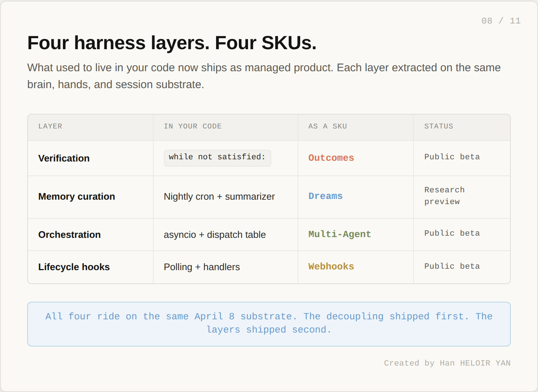
Task: Click the 'Created by Han HELOIR YAN' credit
Action: 447,363
